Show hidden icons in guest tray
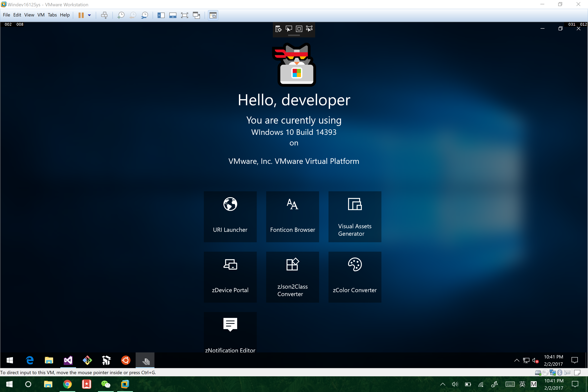588x392 pixels. point(517,360)
